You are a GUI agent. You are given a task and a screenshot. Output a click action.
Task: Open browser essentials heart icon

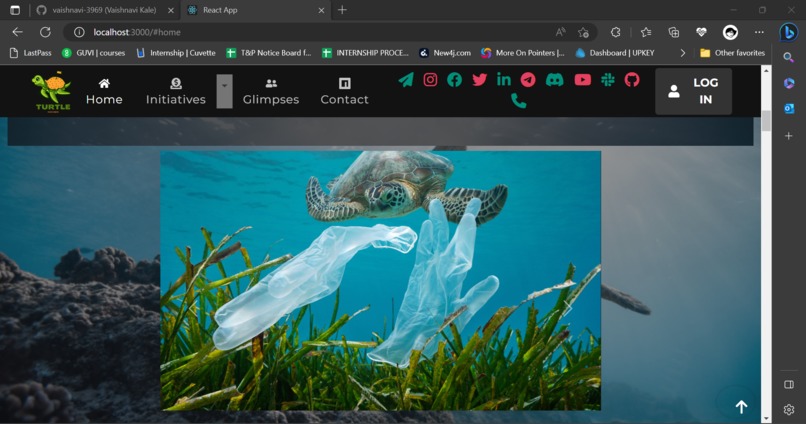(701, 32)
